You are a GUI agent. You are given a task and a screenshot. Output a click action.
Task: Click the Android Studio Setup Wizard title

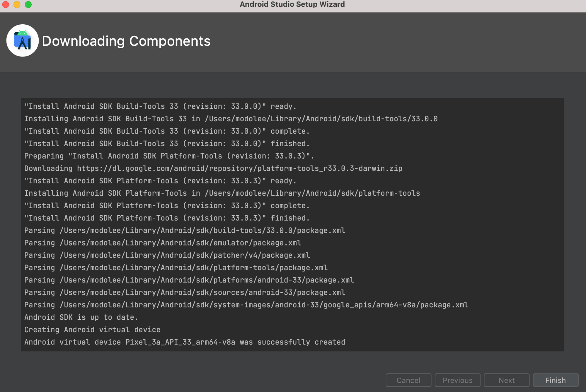click(x=292, y=4)
